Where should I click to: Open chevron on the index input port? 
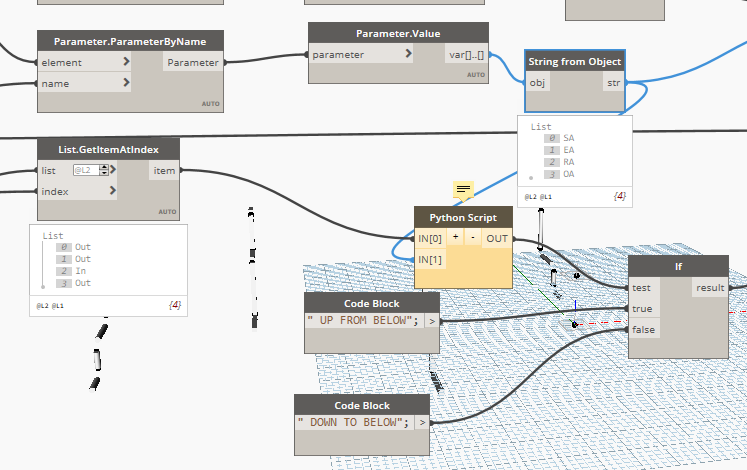pyautogui.click(x=113, y=190)
